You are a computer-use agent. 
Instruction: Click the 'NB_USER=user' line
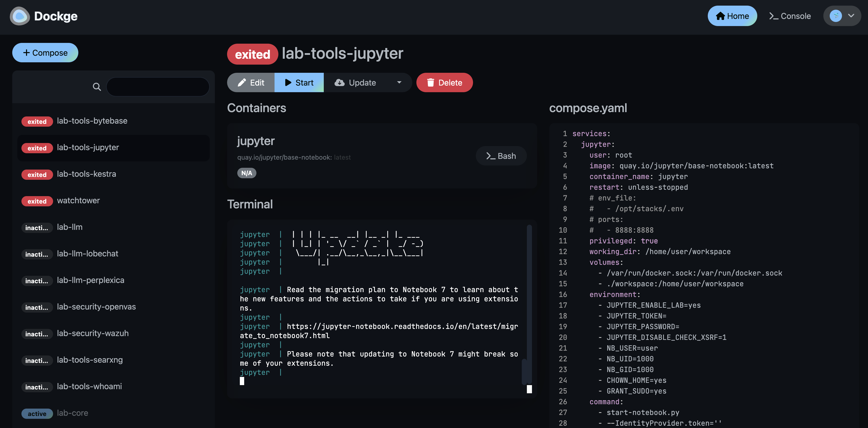(632, 348)
